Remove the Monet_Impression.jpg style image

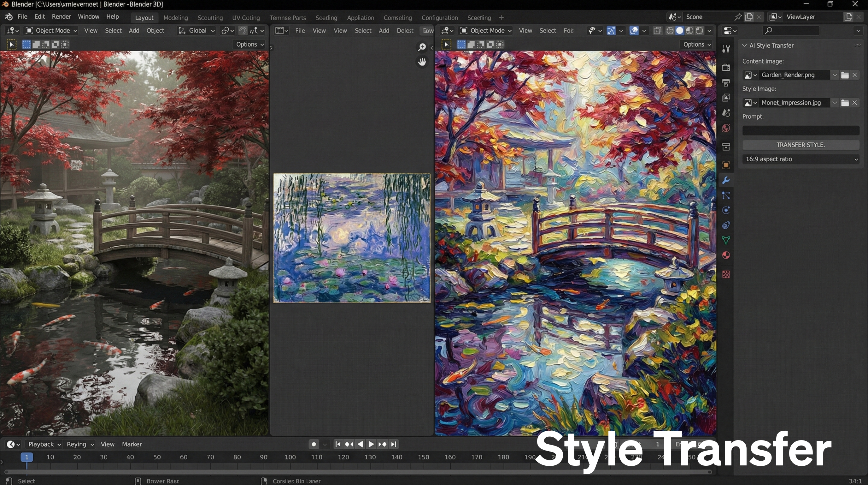(x=855, y=103)
